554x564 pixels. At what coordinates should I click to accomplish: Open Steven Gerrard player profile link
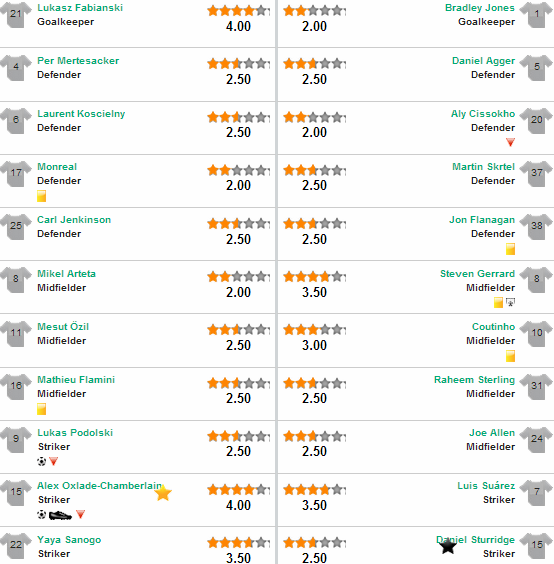pos(477,274)
